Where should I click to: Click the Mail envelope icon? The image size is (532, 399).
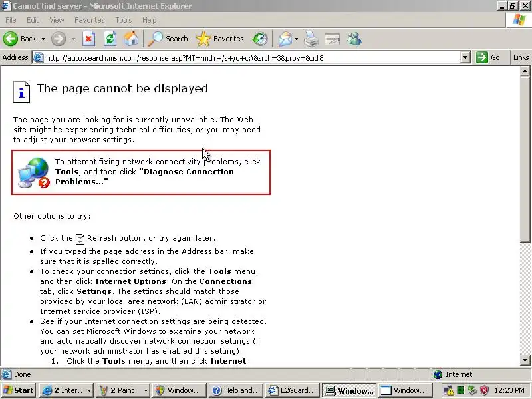click(285, 39)
